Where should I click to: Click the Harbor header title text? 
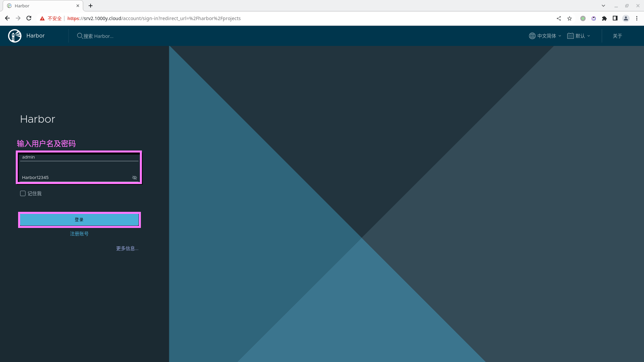(36, 36)
